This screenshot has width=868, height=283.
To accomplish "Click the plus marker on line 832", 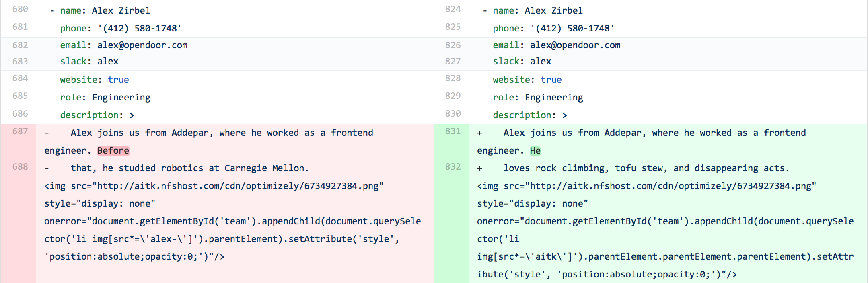I will (479, 168).
